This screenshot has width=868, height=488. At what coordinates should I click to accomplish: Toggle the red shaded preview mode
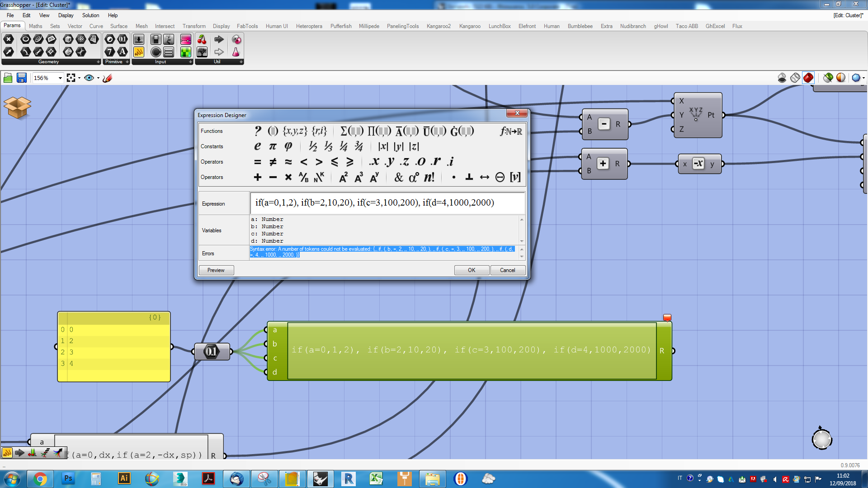pyautogui.click(x=808, y=78)
